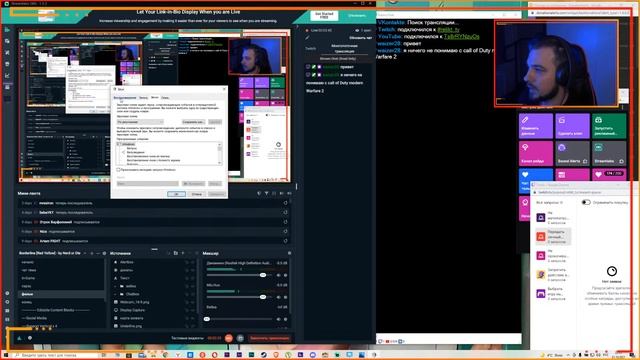This screenshot has height=360, width=640.
Task: Click the Windows taskbar search box
Action: tap(57, 355)
